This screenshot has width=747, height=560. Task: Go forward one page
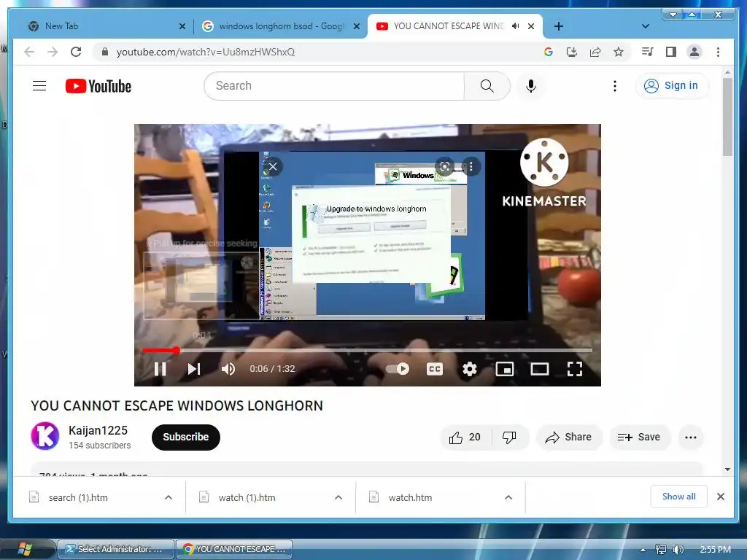(53, 52)
